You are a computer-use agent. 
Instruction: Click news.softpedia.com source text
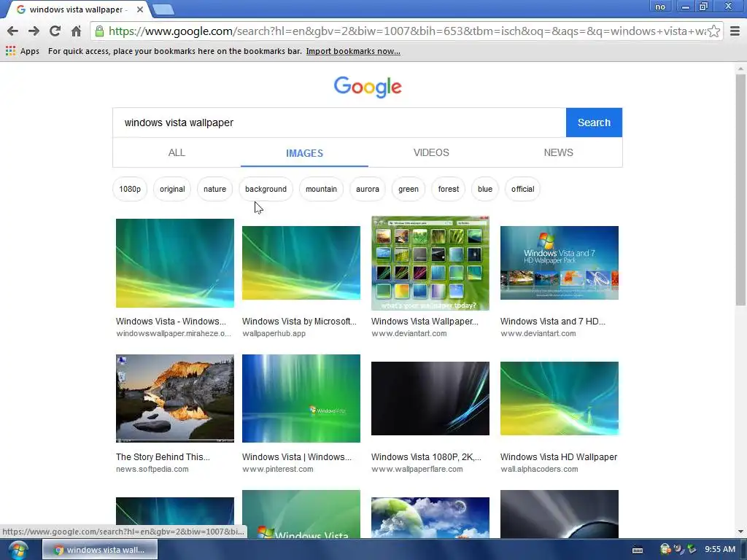coord(152,469)
